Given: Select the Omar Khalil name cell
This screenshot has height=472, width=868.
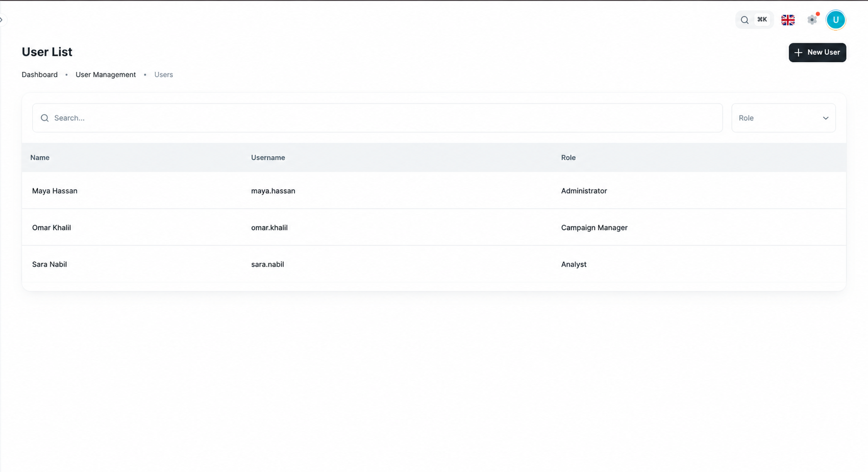Looking at the screenshot, I should [x=52, y=228].
